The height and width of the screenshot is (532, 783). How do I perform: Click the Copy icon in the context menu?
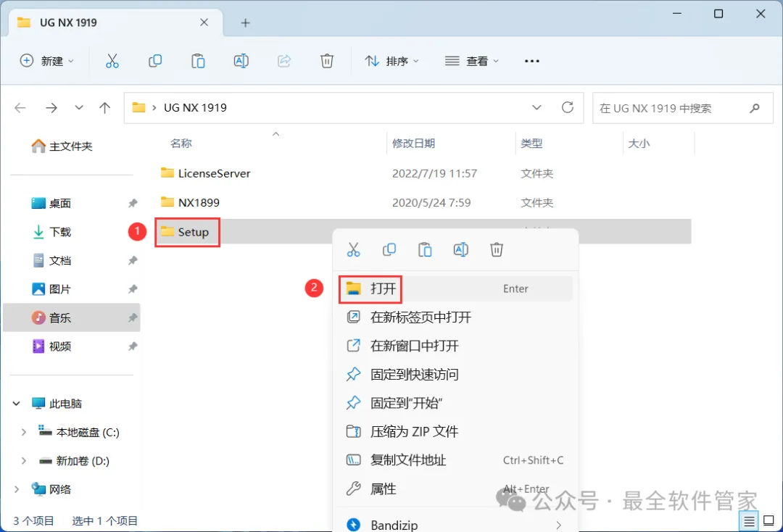pos(389,249)
